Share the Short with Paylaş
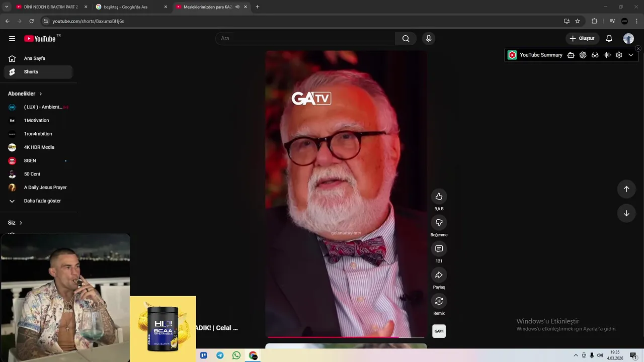 coord(439,275)
